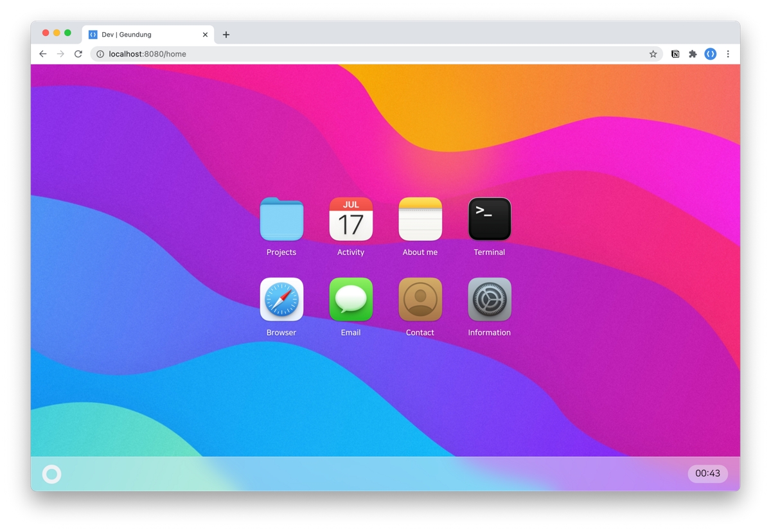The height and width of the screenshot is (532, 771).
Task: Click the circular home button in dock bar
Action: click(x=52, y=474)
